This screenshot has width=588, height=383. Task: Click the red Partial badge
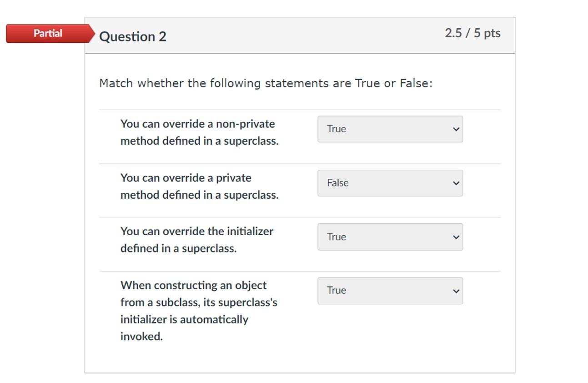[48, 33]
